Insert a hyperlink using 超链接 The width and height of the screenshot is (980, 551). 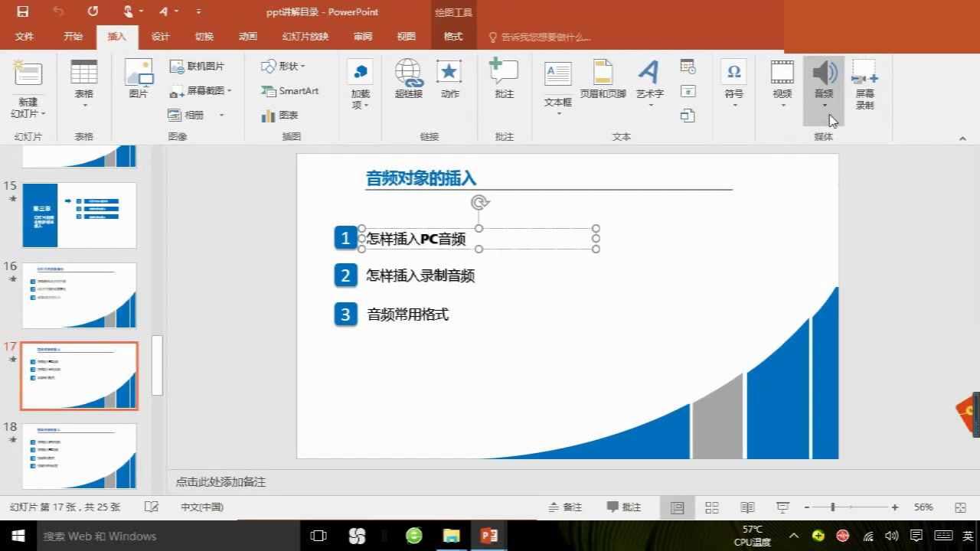click(407, 77)
